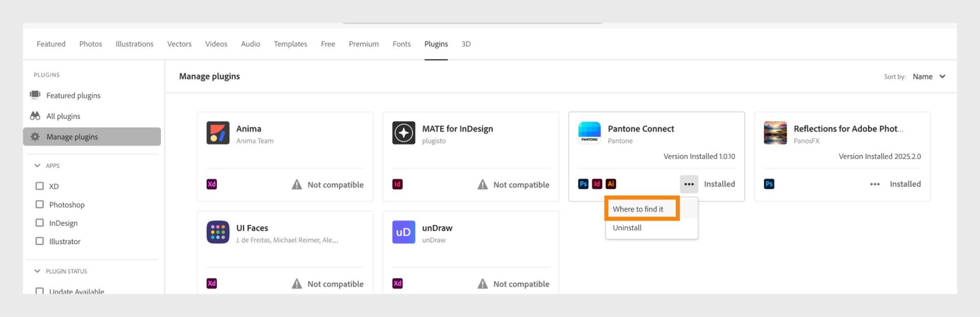Go to Featured plugins in sidebar
The image size is (980, 317).
point(73,95)
